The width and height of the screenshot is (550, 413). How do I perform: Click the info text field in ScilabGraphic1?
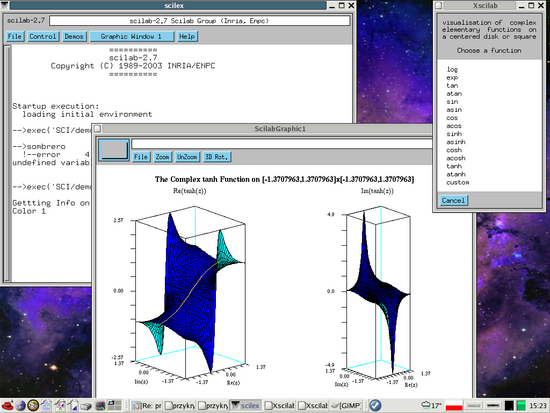click(x=282, y=144)
